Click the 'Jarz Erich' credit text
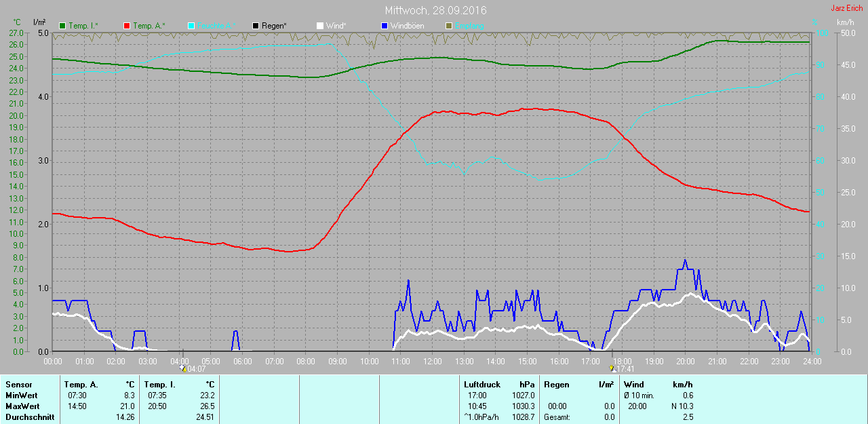Screen dimensions: 868x424 coord(847,8)
